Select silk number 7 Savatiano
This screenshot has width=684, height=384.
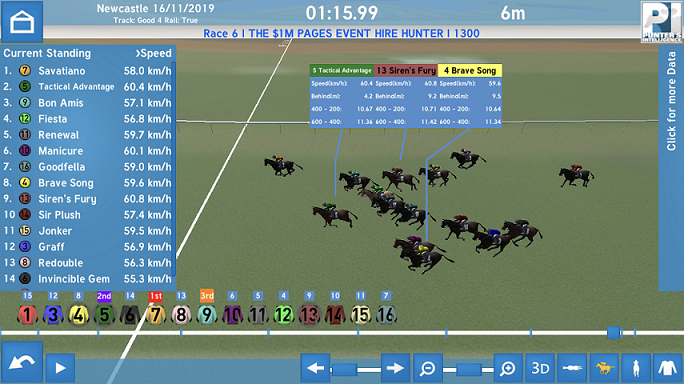click(x=156, y=315)
